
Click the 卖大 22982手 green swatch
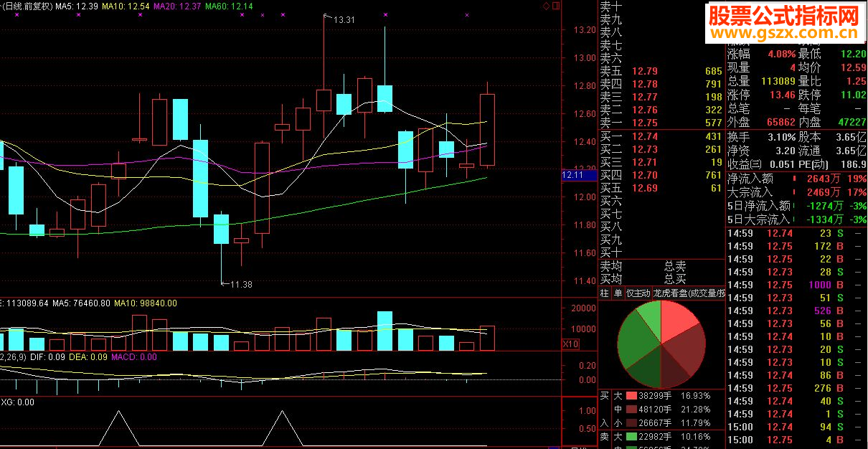(631, 437)
